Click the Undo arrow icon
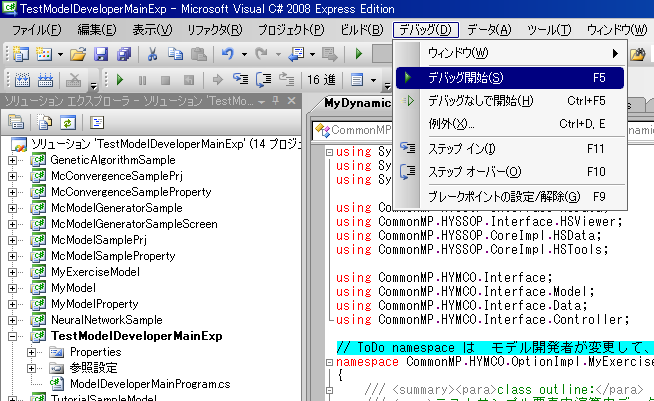 pyautogui.click(x=228, y=54)
